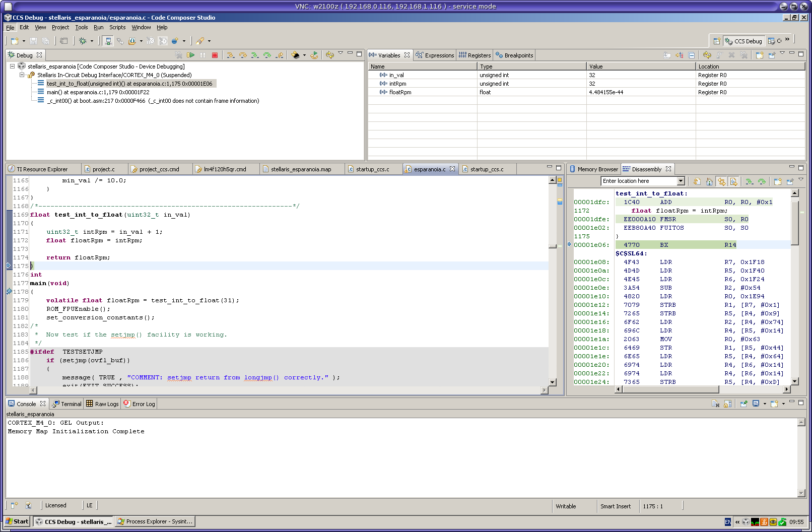The height and width of the screenshot is (532, 812).
Task: Click the Step Over icon in Debug view
Action: [x=243, y=55]
